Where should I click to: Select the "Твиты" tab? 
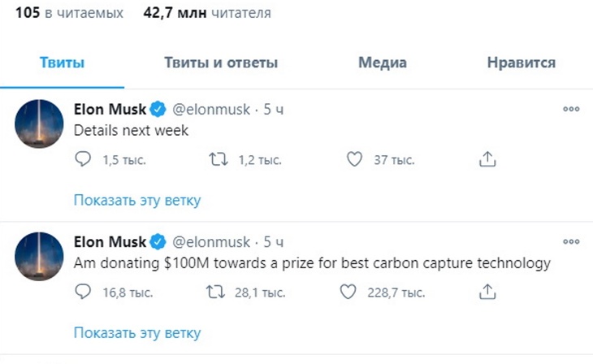[x=63, y=63]
